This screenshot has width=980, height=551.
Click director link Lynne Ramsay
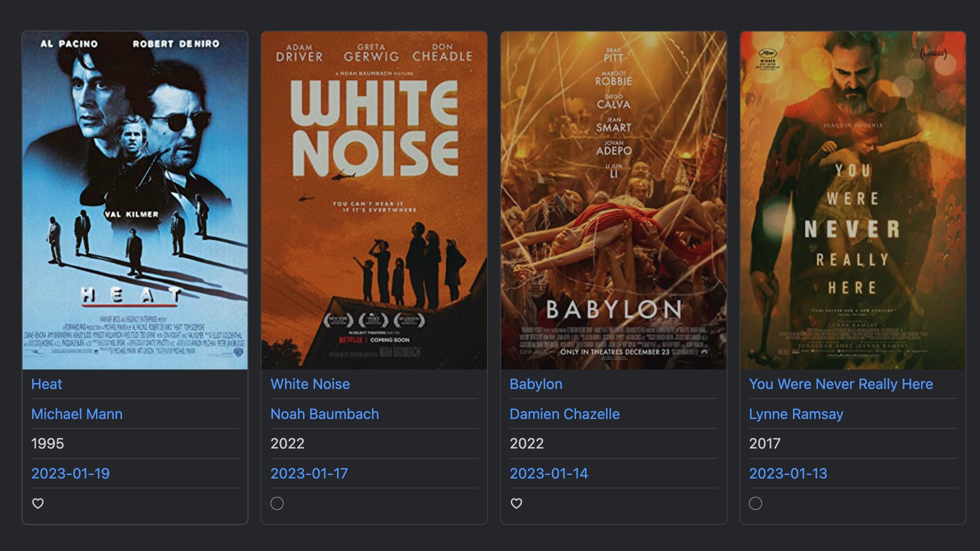point(796,414)
